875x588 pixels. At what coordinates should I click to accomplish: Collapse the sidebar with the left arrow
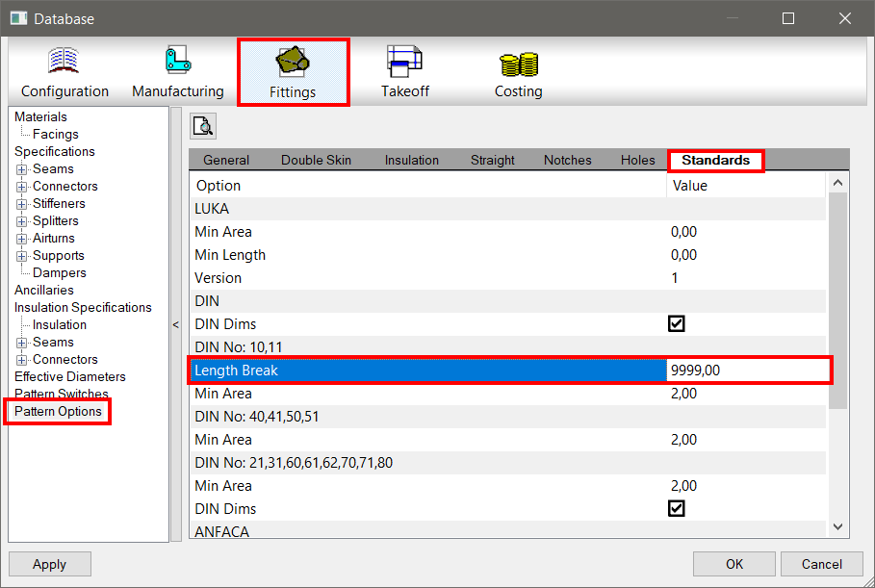point(175,326)
